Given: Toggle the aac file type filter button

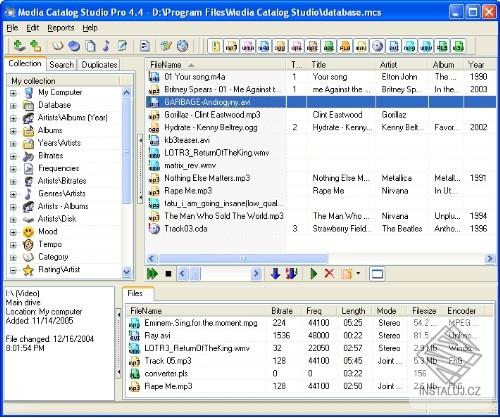Looking at the screenshot, I should point(329,46).
